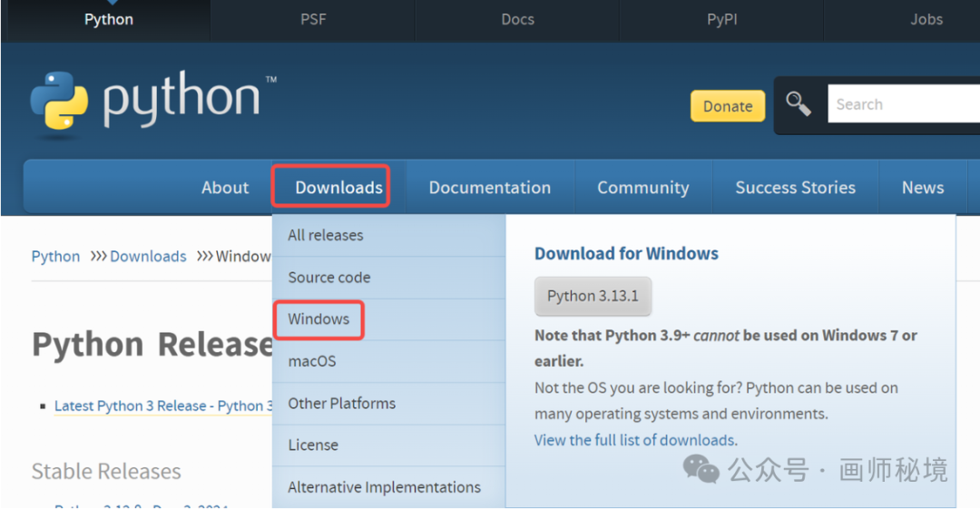Select All releases in Downloads dropdown
This screenshot has width=980, height=509.
[388, 236]
